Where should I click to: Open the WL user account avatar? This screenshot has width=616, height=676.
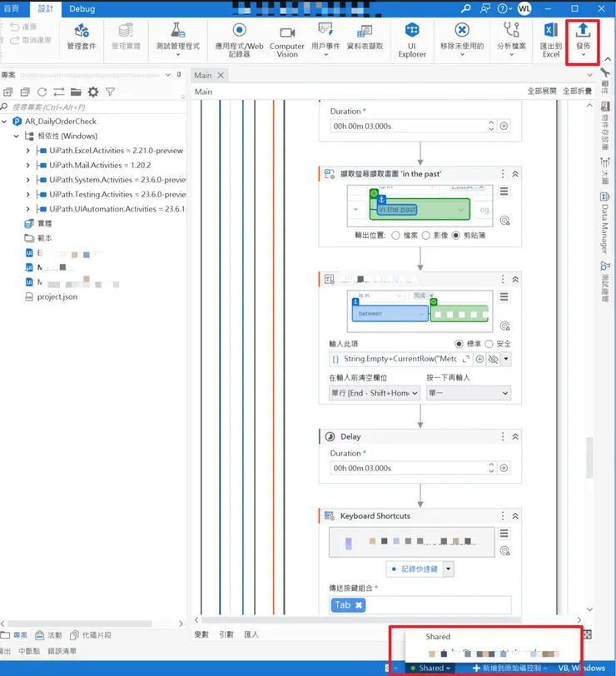pyautogui.click(x=524, y=8)
